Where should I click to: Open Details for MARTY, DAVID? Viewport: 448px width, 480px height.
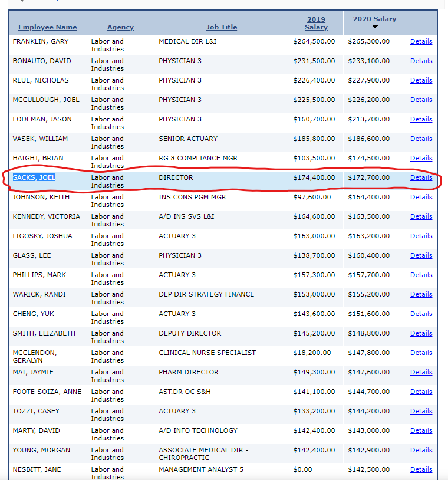(421, 430)
